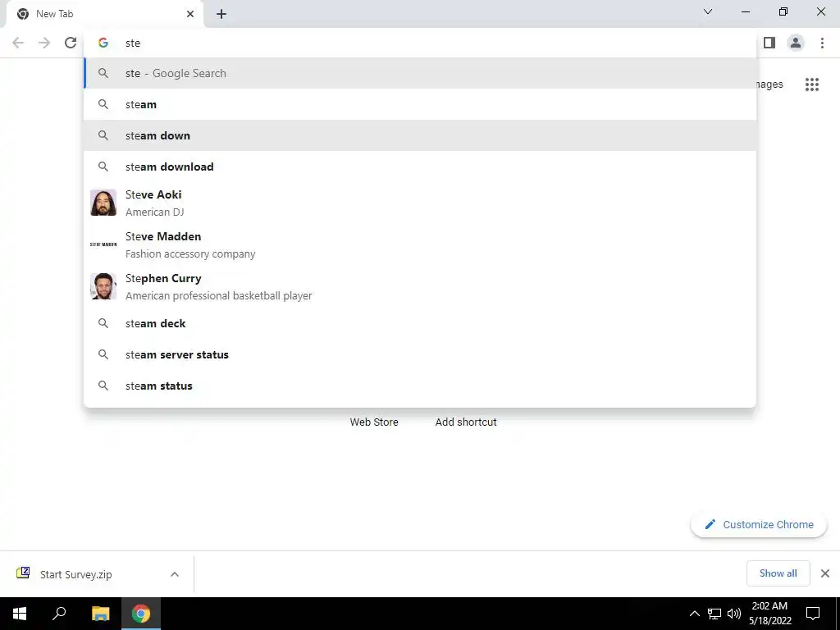This screenshot has height=630, width=840.
Task: Go forward using the forward arrow
Action: 44,43
